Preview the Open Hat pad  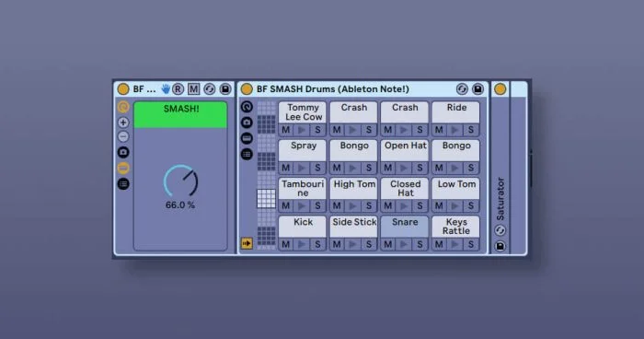point(404,168)
